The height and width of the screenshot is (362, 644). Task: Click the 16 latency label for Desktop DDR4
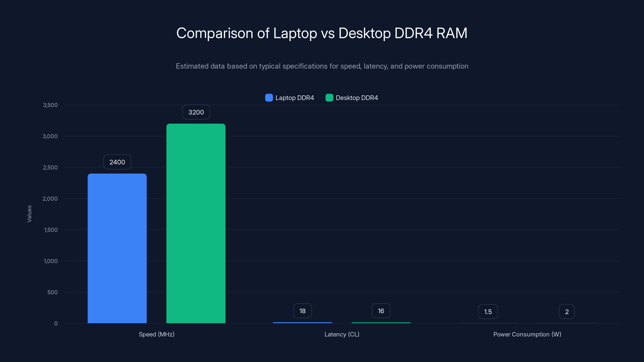(x=381, y=311)
